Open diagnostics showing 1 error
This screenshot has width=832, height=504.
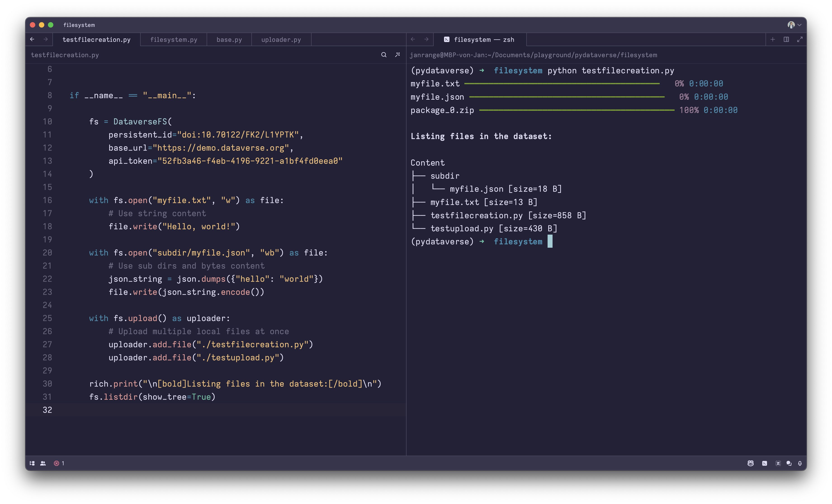coord(59,463)
